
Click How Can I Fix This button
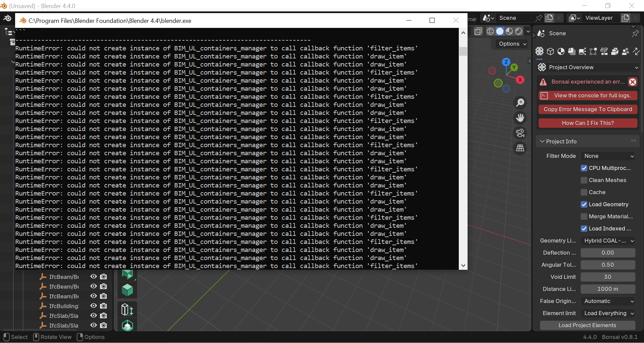588,123
